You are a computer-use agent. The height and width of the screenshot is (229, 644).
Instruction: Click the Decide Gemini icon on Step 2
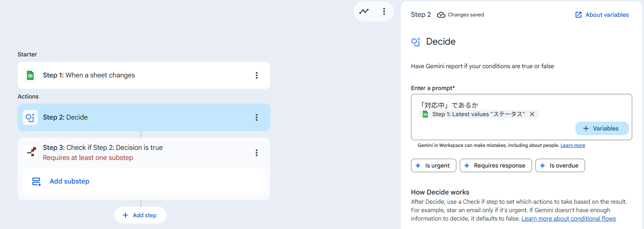[30, 117]
